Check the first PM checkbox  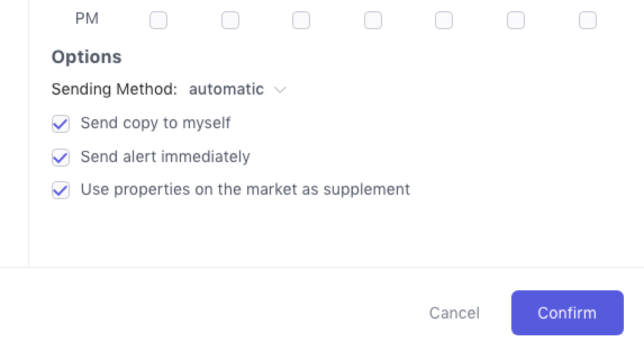(158, 21)
